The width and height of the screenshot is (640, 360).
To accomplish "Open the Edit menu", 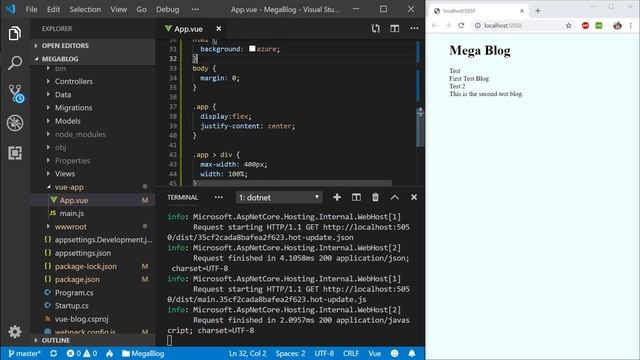I will click(x=53, y=9).
